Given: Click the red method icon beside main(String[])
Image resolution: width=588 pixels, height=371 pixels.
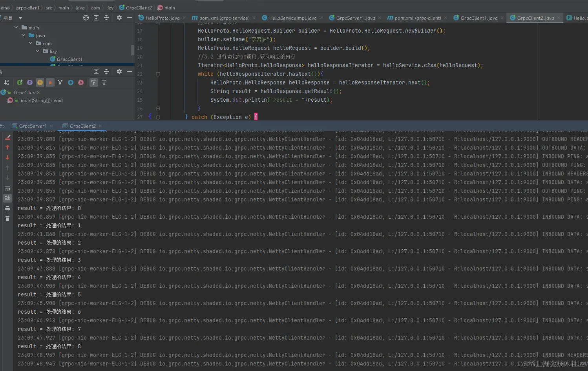Looking at the screenshot, I should [10, 101].
